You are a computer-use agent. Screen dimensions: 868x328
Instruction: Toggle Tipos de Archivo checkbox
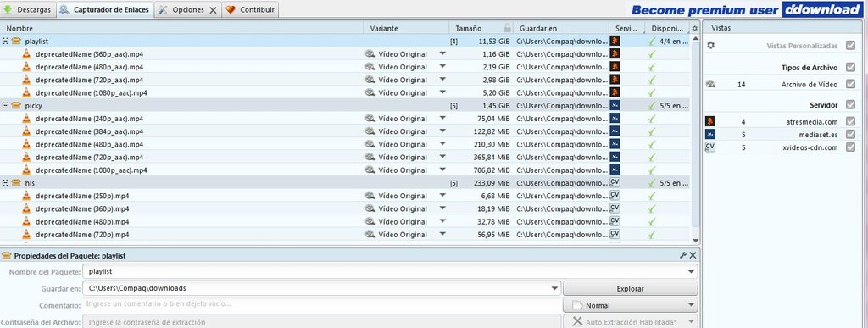(x=850, y=68)
